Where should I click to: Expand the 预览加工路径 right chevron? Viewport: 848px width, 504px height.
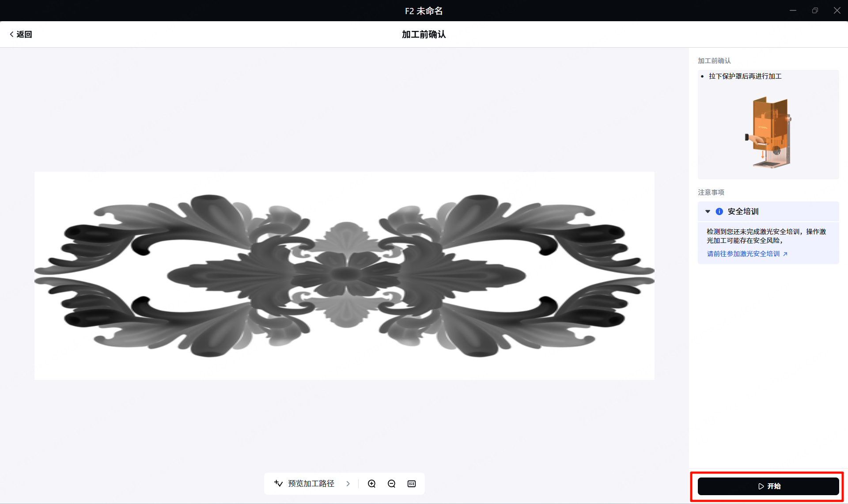[348, 484]
